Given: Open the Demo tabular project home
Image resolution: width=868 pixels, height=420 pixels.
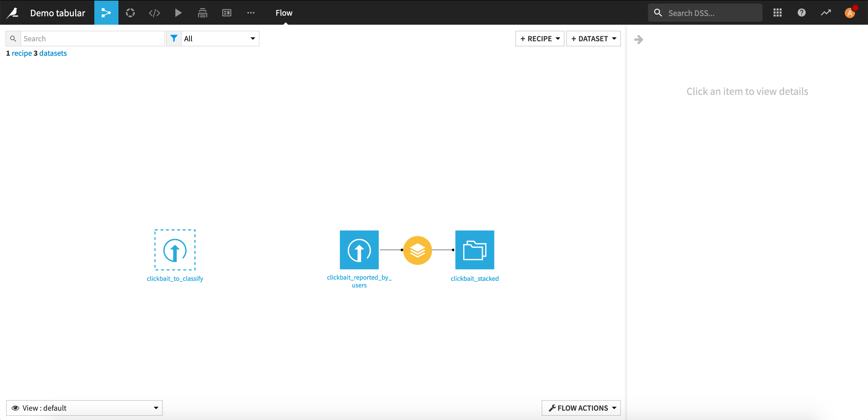Looking at the screenshot, I should pyautogui.click(x=58, y=13).
